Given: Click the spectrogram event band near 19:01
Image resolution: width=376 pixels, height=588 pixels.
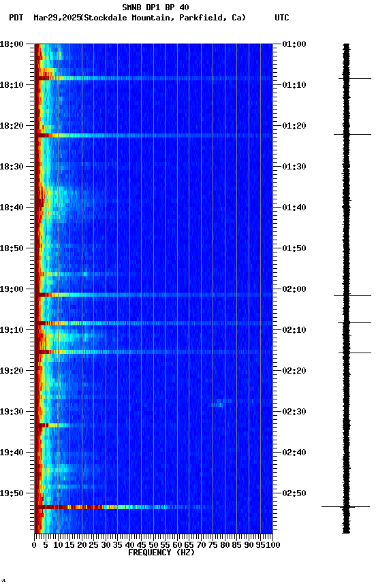Looking at the screenshot, I should pos(153,295).
